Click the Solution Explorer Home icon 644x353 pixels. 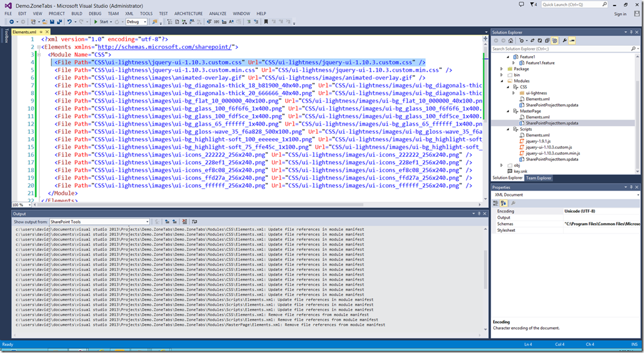(x=510, y=41)
